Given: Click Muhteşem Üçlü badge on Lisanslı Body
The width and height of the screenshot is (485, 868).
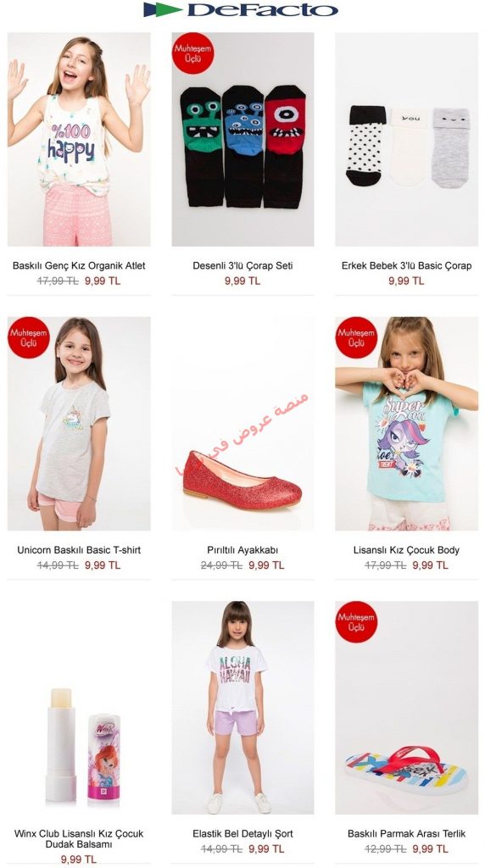Looking at the screenshot, I should click(356, 337).
